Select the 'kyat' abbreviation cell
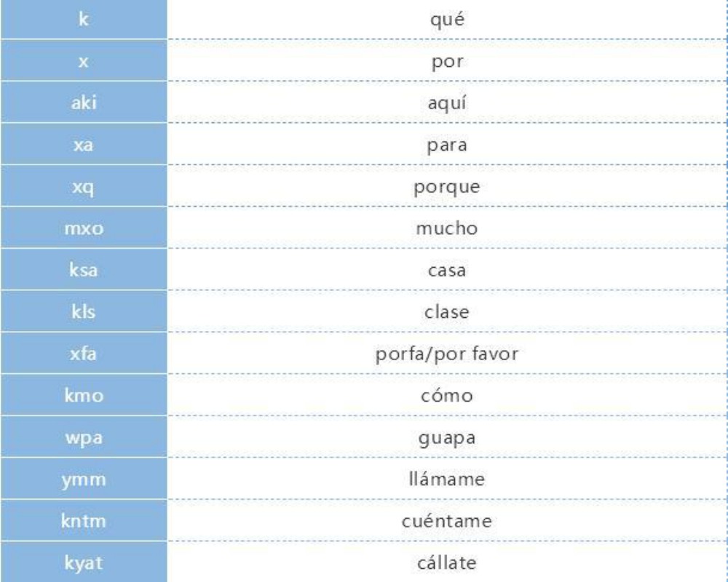Image resolution: width=728 pixels, height=582 pixels. (x=83, y=564)
